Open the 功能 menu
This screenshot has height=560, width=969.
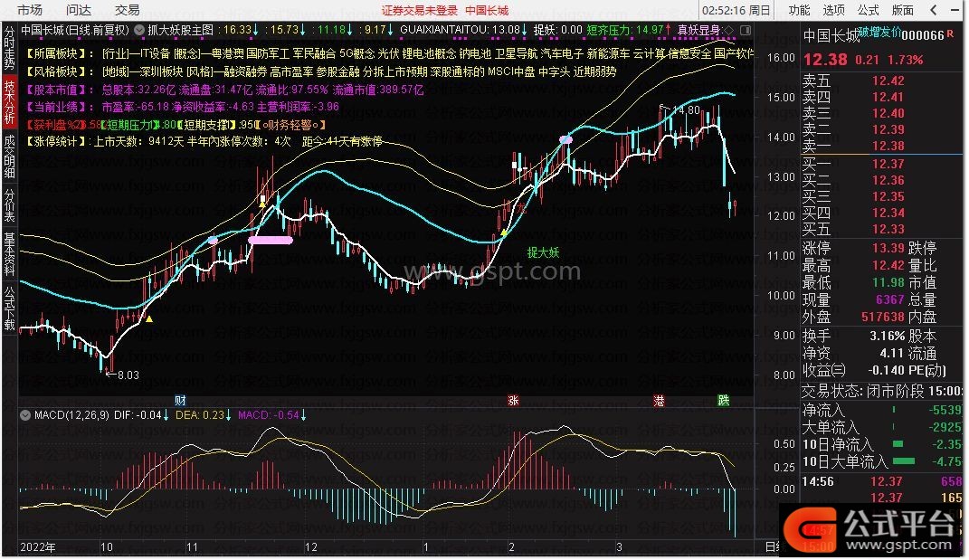(799, 10)
